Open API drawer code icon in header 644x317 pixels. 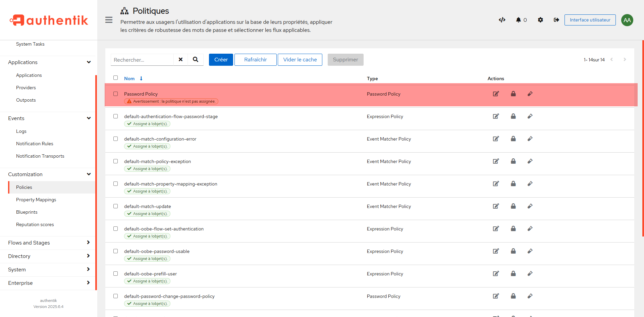coord(502,20)
